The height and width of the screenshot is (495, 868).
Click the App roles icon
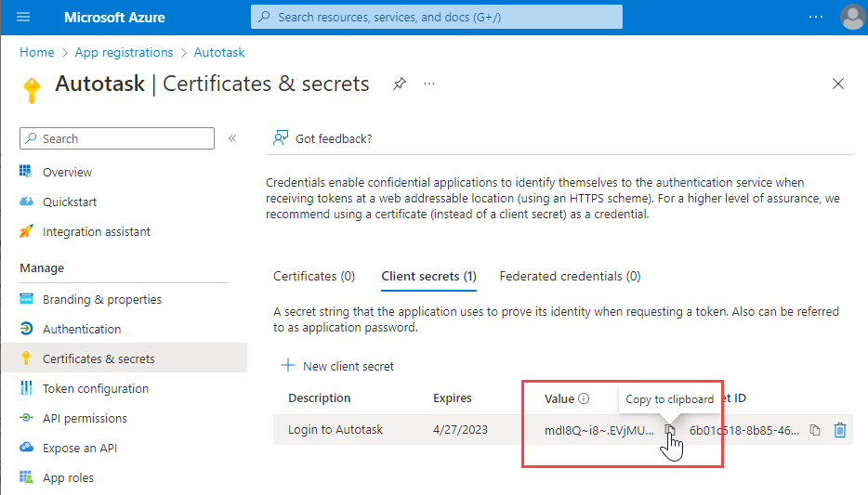click(26, 476)
